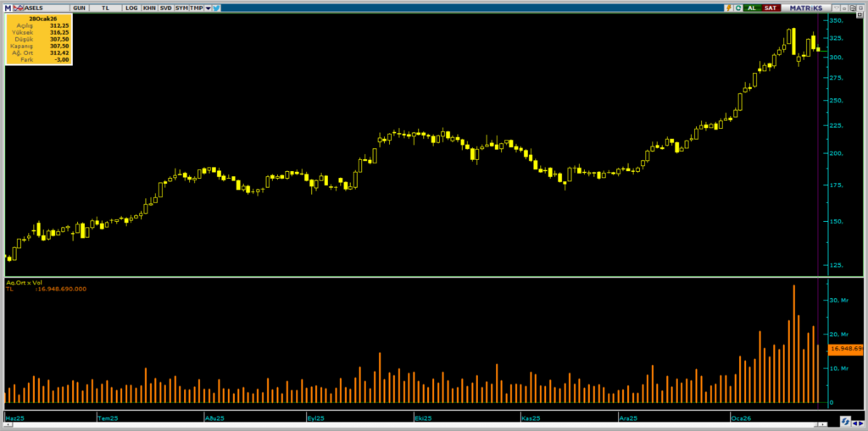Click the blue left arrow icon

point(855,423)
